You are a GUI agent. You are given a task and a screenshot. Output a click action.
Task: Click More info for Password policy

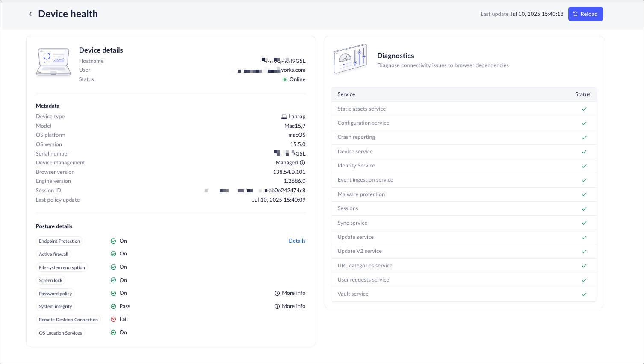[x=290, y=293]
